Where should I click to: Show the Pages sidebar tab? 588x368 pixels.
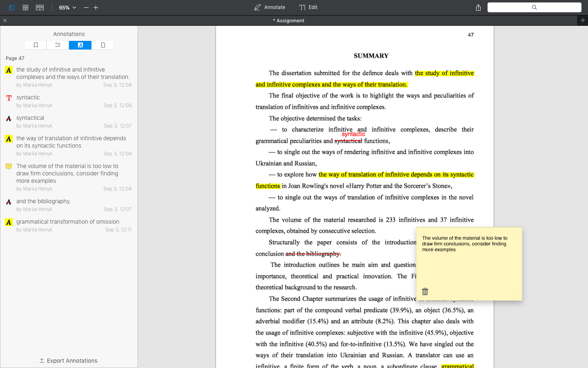pyautogui.click(x=103, y=45)
